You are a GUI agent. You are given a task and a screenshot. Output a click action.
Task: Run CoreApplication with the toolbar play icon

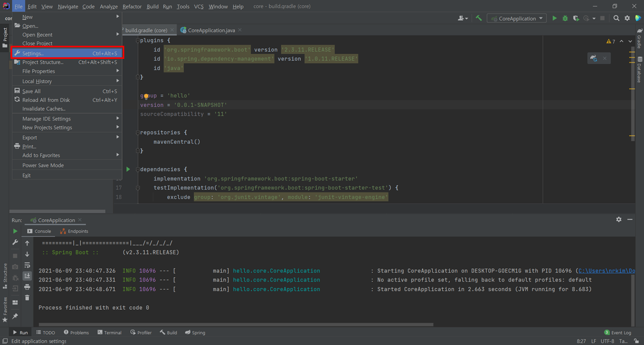[554, 18]
